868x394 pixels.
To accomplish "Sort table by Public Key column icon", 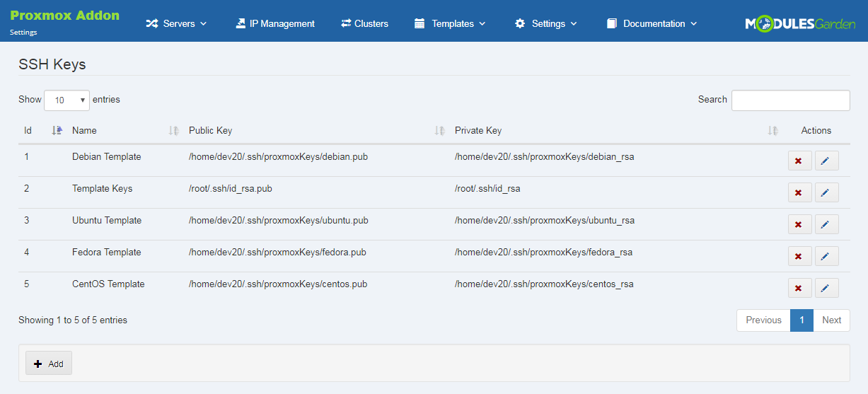I will click(439, 130).
